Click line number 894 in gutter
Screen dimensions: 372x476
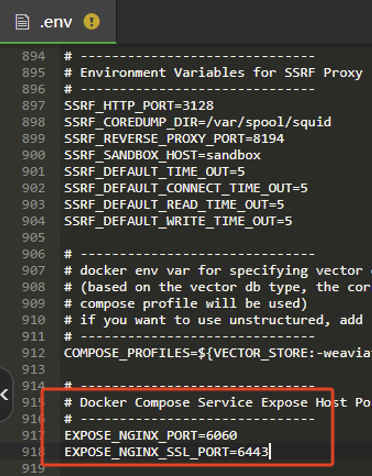33,56
